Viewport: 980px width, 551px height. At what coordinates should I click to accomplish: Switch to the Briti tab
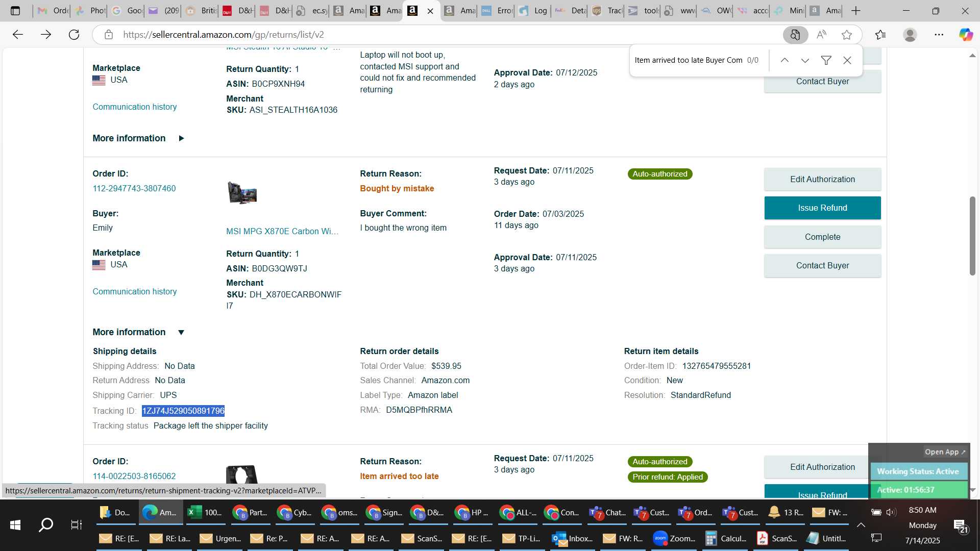click(201, 11)
